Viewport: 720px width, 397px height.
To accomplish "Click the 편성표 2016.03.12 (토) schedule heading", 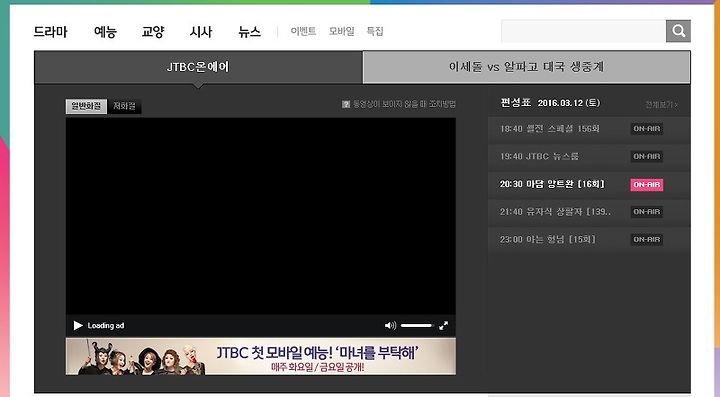I will [x=550, y=103].
